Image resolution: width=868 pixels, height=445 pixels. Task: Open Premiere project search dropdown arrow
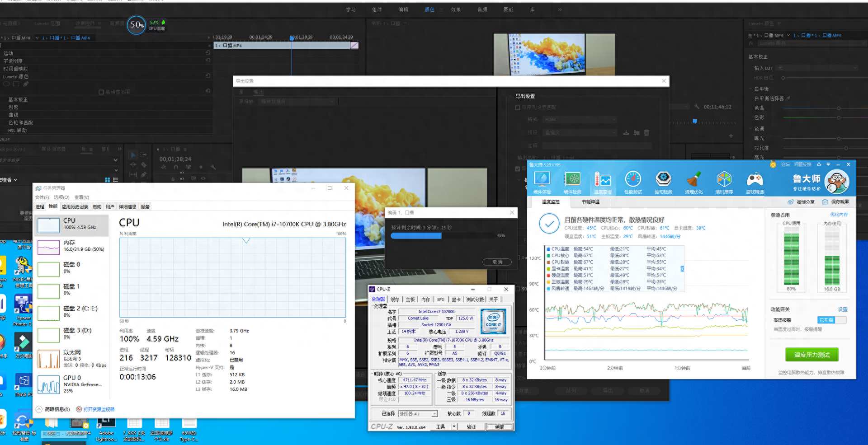[x=116, y=160]
